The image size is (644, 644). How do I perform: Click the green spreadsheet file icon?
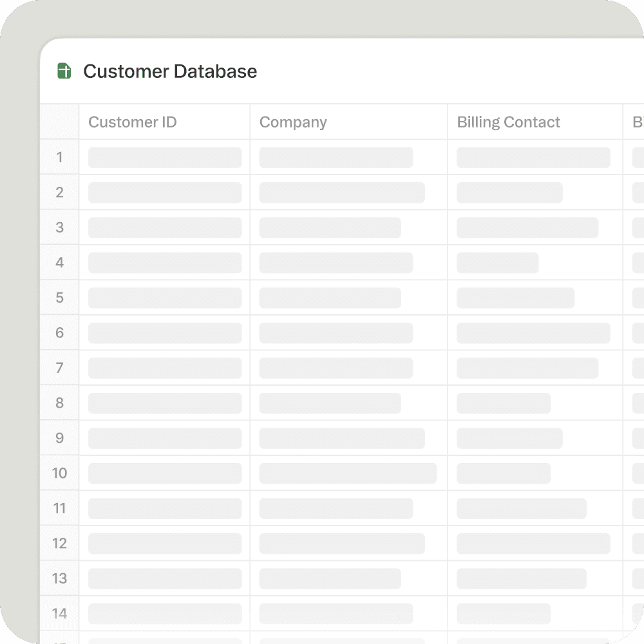pyautogui.click(x=64, y=71)
